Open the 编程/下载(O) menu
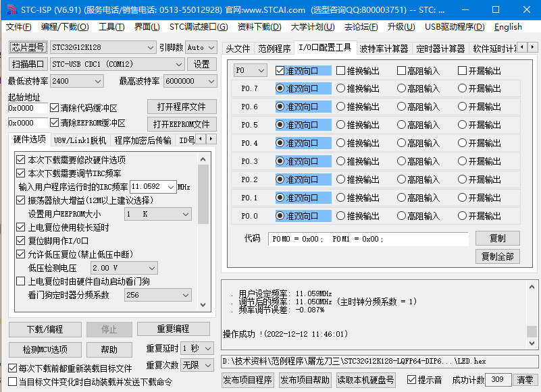Viewport: 541px width, 392px height. pyautogui.click(x=65, y=27)
